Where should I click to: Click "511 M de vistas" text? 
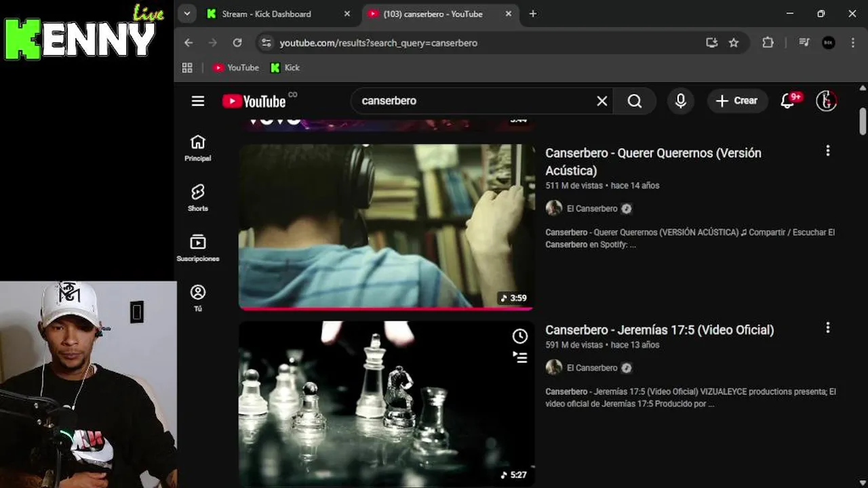[574, 186]
